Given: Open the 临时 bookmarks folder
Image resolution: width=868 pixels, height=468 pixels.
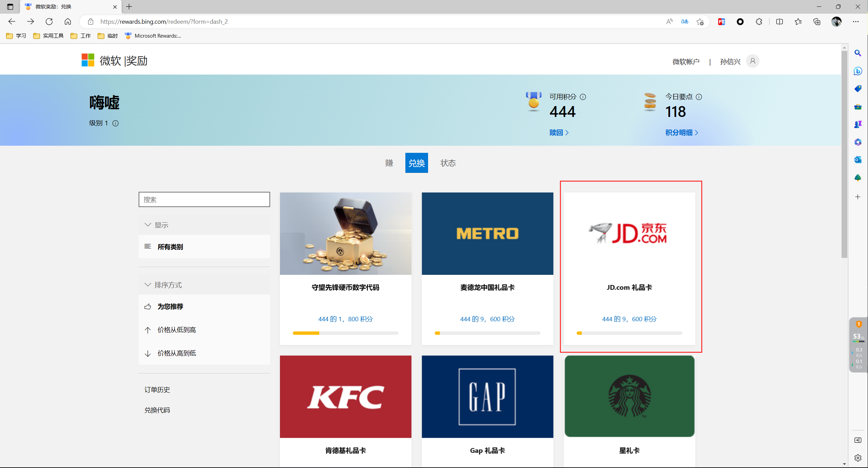Looking at the screenshot, I should click(x=107, y=36).
